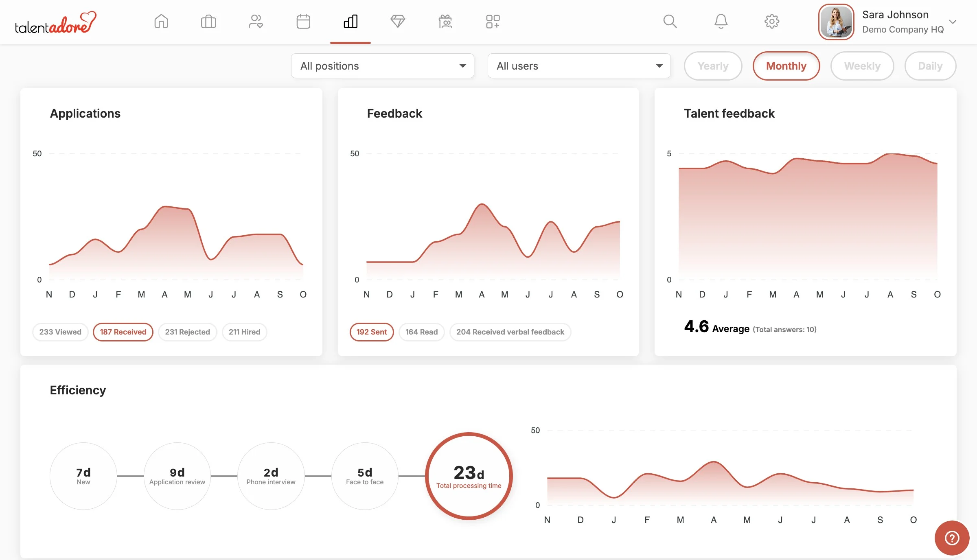Click the 211 Hired chip
This screenshot has width=977, height=560.
(x=244, y=332)
